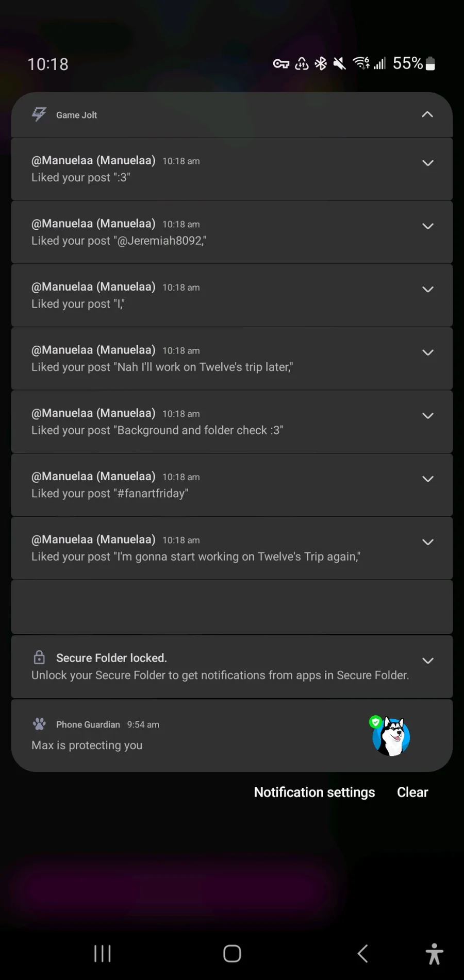Expand the 'Liked your post ":3"' notification
464x980 pixels.
pyautogui.click(x=427, y=163)
